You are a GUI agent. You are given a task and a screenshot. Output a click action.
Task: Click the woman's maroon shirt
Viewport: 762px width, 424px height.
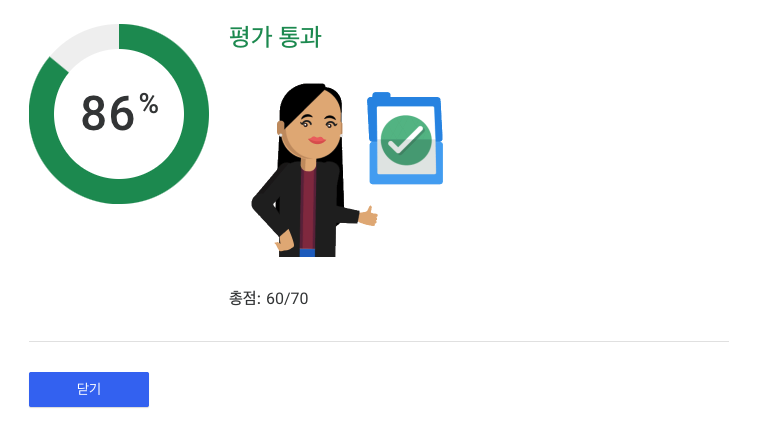pyautogui.click(x=308, y=209)
